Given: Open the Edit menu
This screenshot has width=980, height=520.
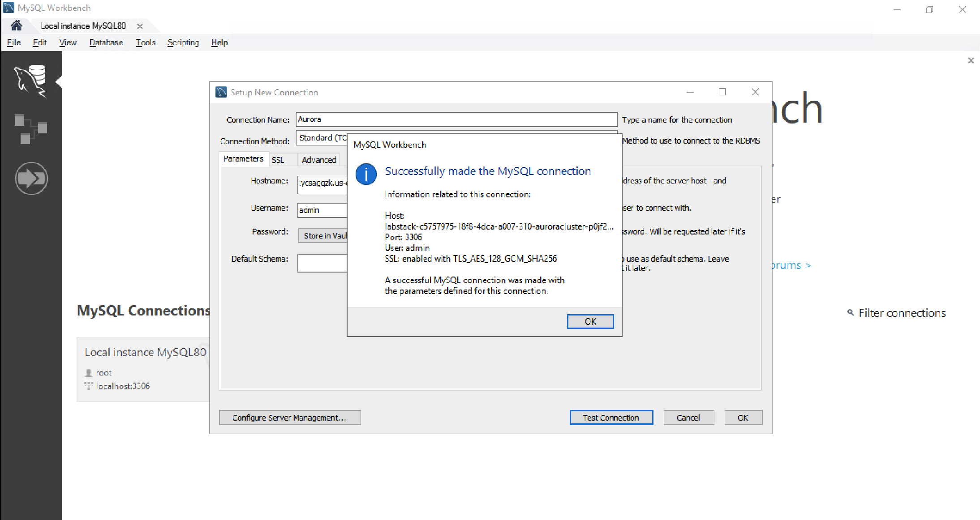Looking at the screenshot, I should (x=39, y=43).
